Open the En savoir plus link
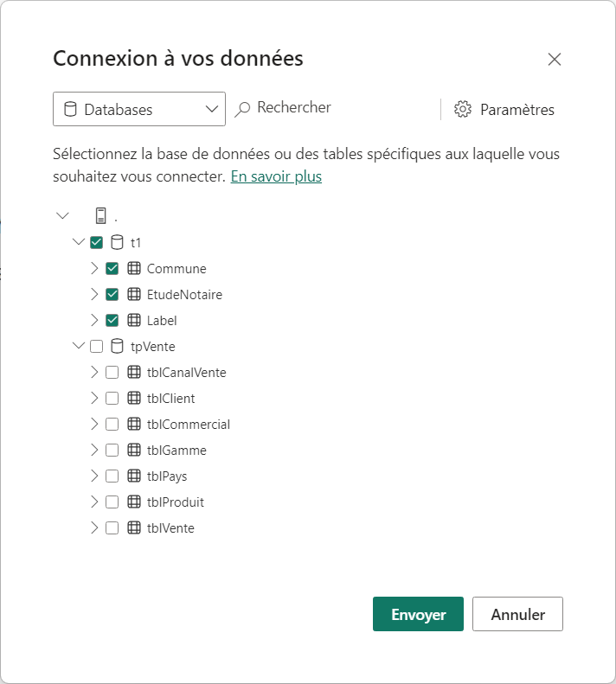This screenshot has width=616, height=684. click(x=276, y=176)
